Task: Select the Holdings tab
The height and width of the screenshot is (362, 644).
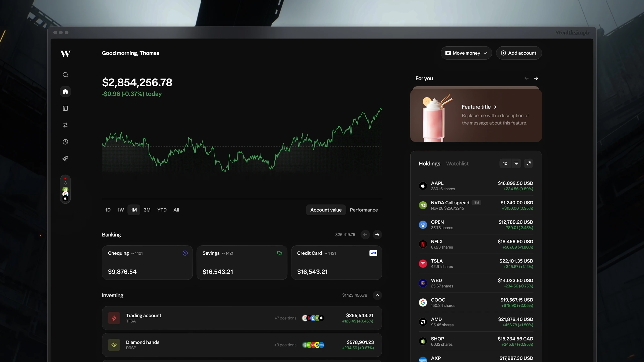Action: (430, 164)
